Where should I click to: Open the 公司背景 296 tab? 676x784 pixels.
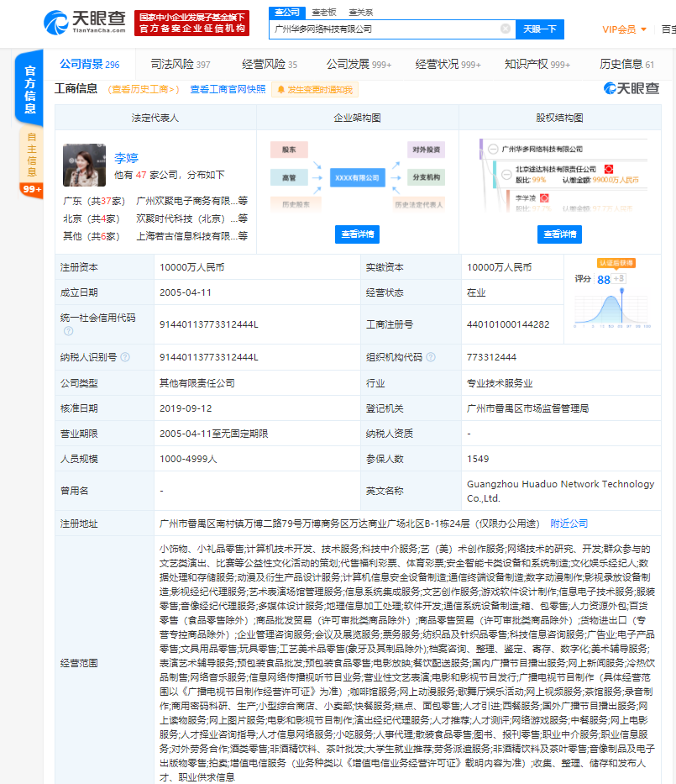90,64
